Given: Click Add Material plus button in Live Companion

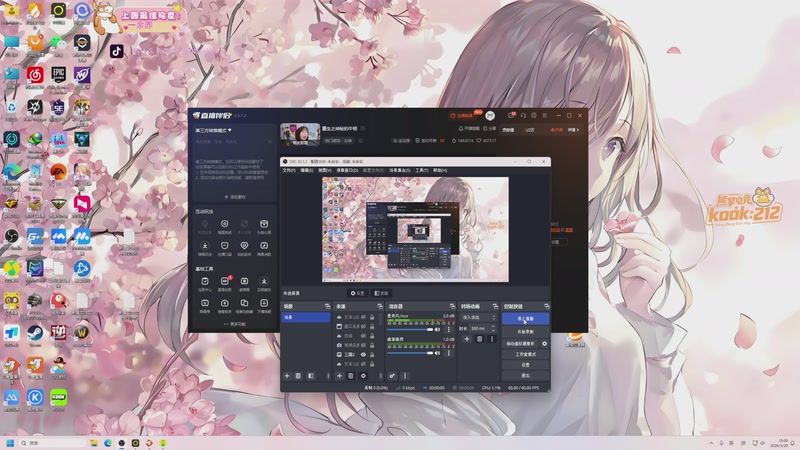Looking at the screenshot, I should click(x=235, y=197).
